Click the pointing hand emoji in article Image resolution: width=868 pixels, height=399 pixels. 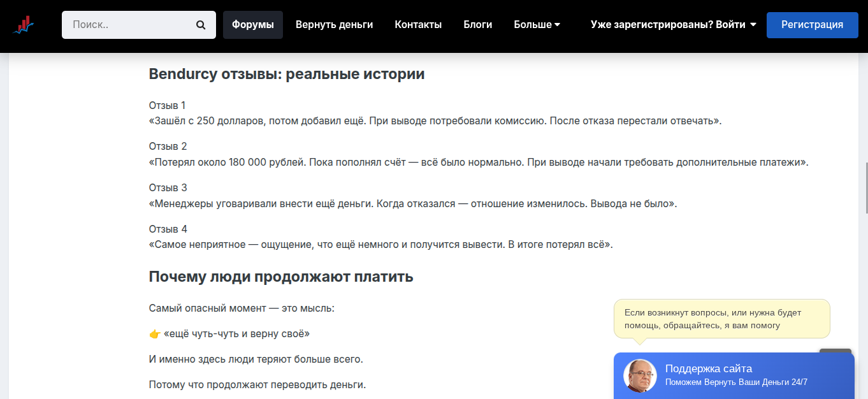point(154,334)
